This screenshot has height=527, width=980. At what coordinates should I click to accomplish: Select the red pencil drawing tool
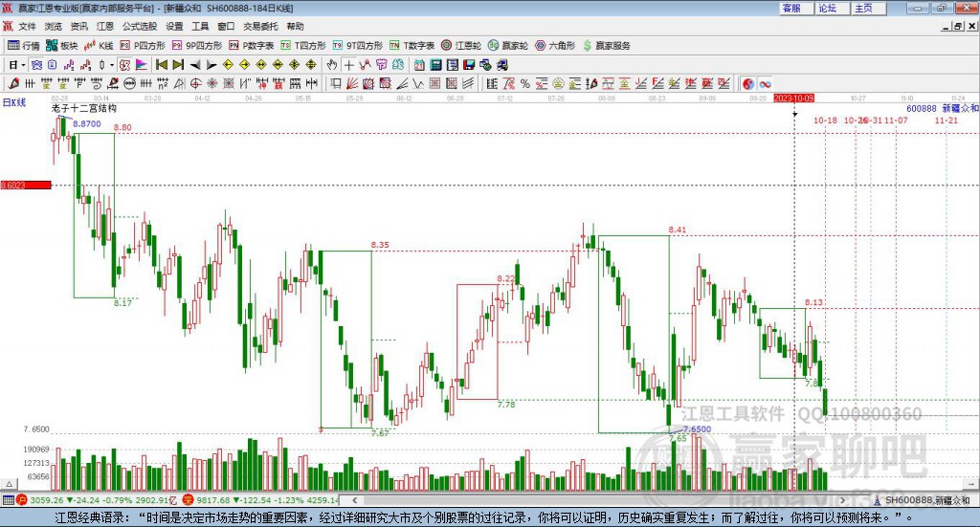13,83
